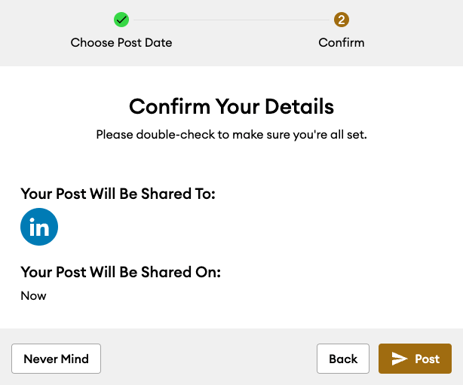Click the 'Please double-check' subtitle text
This screenshot has height=385, width=463.
pyautogui.click(x=231, y=135)
